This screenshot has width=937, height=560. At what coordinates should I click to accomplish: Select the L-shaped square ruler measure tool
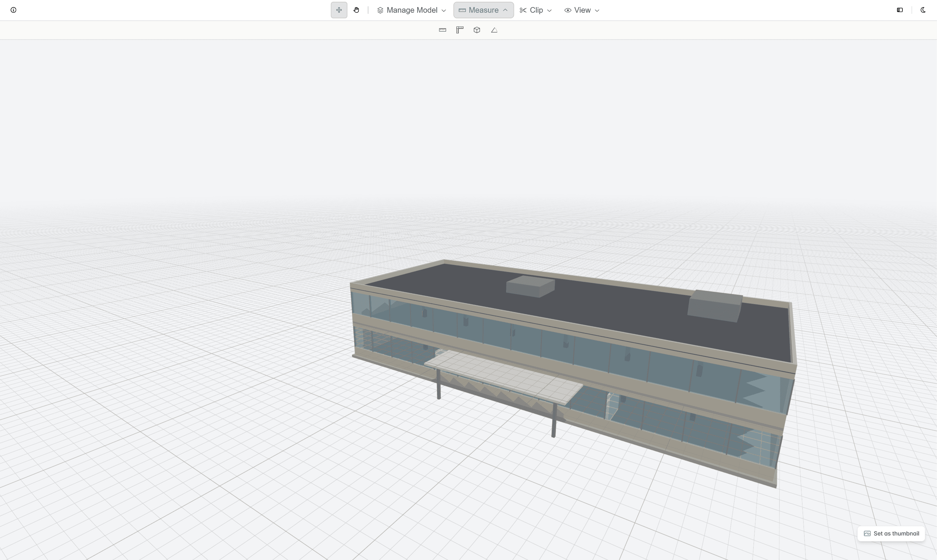(x=460, y=30)
